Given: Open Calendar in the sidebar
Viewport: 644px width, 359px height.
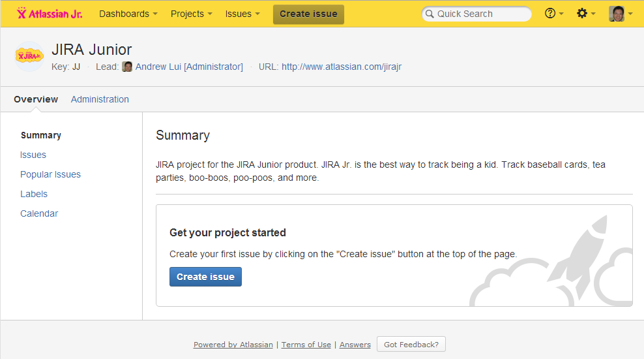Looking at the screenshot, I should 39,213.
